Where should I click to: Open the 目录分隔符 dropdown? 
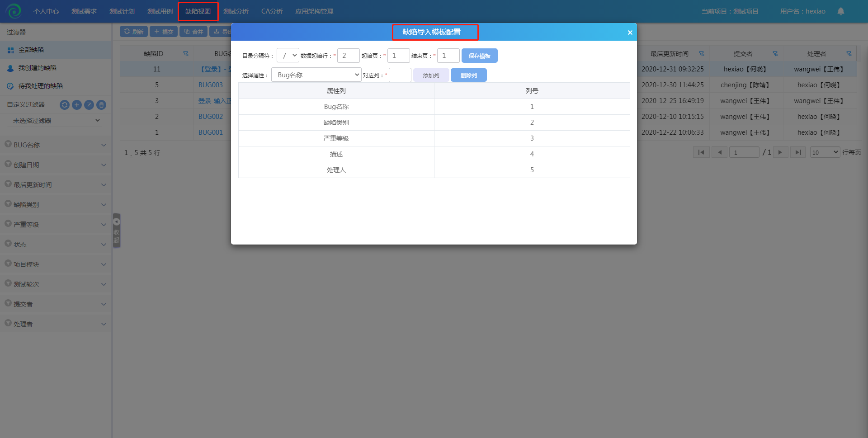tap(288, 56)
